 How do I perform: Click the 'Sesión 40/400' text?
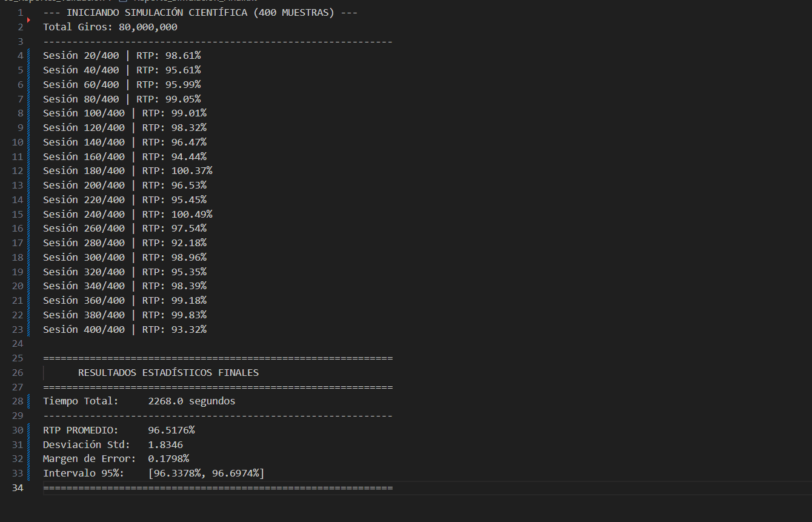pos(81,70)
